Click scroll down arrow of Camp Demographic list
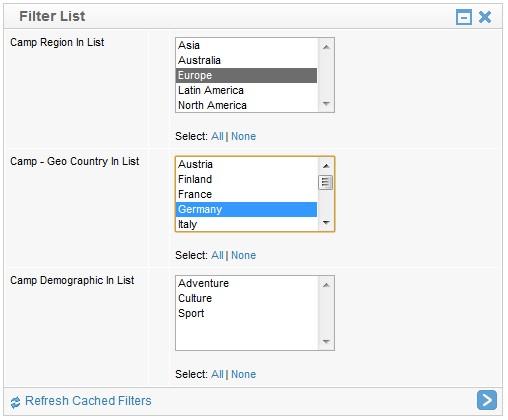 [x=326, y=342]
